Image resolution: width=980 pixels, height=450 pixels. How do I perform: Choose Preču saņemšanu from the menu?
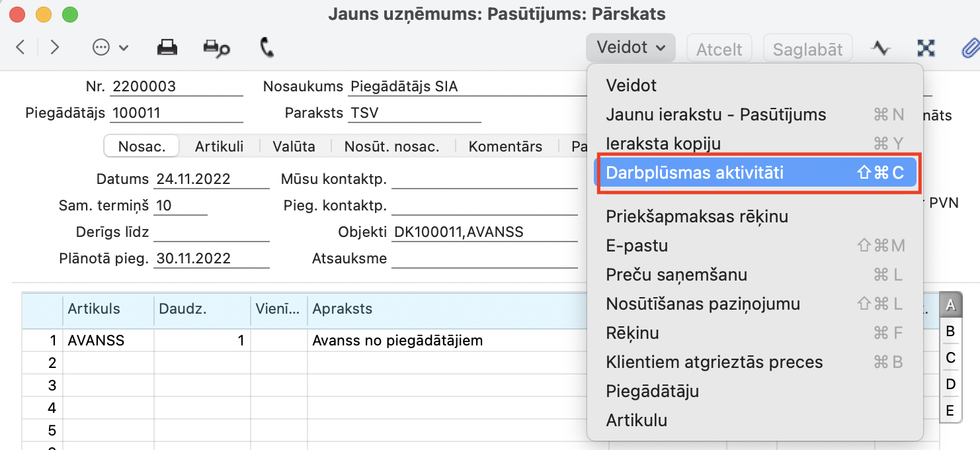[x=676, y=275]
